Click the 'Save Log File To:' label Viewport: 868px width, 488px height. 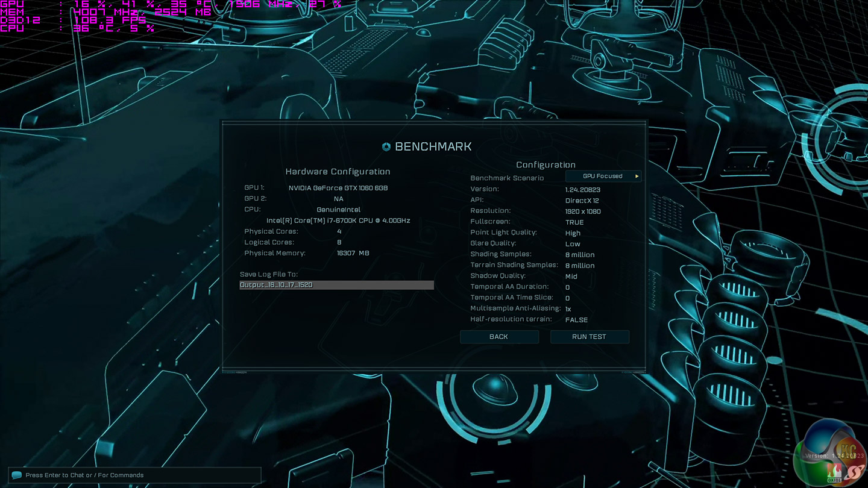tap(269, 274)
